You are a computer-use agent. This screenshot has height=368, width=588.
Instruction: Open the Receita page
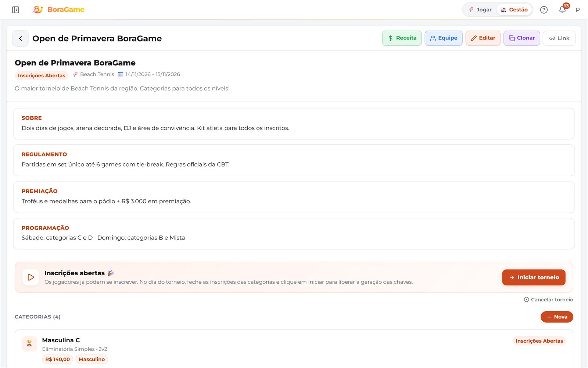(402, 38)
